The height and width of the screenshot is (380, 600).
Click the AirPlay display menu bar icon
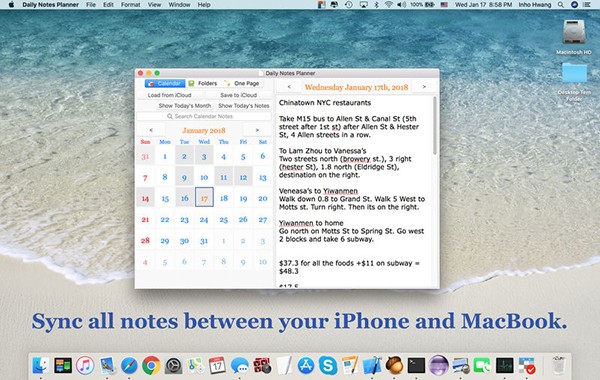tap(363, 5)
